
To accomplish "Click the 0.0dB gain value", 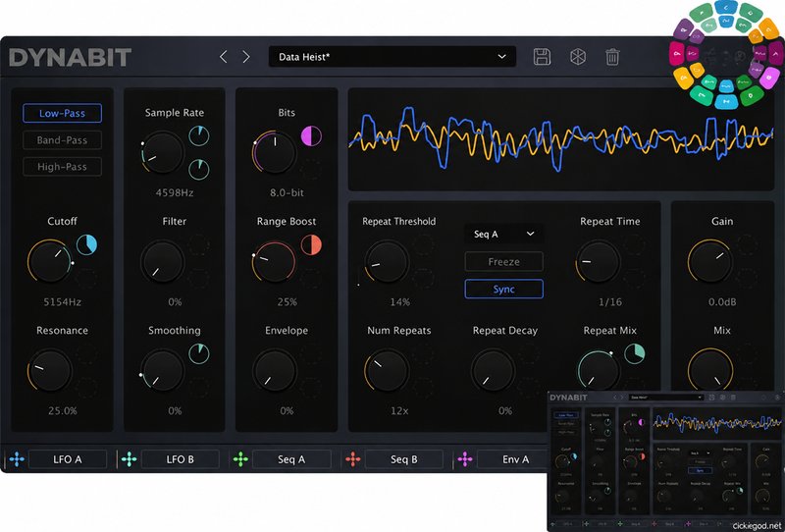I will tap(722, 302).
